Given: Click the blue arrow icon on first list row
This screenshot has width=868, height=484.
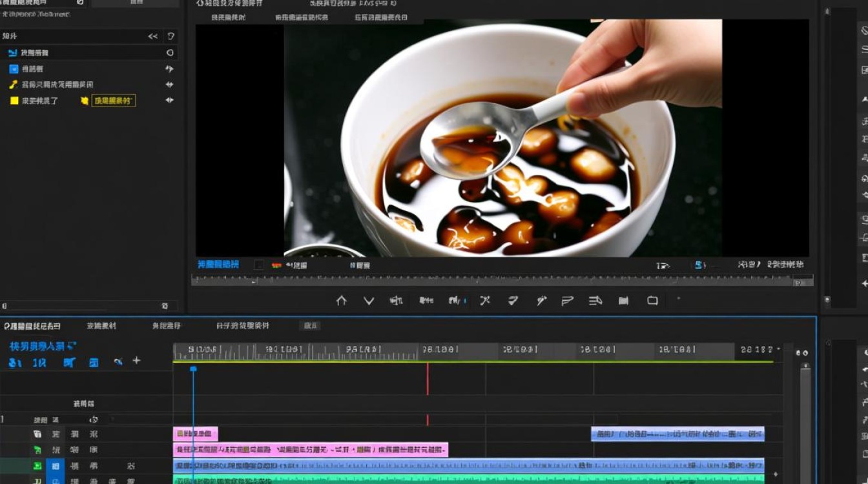Looking at the screenshot, I should tap(14, 53).
